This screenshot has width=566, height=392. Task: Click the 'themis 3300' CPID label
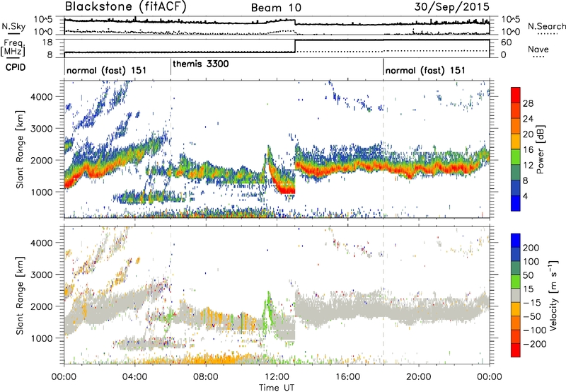click(201, 64)
